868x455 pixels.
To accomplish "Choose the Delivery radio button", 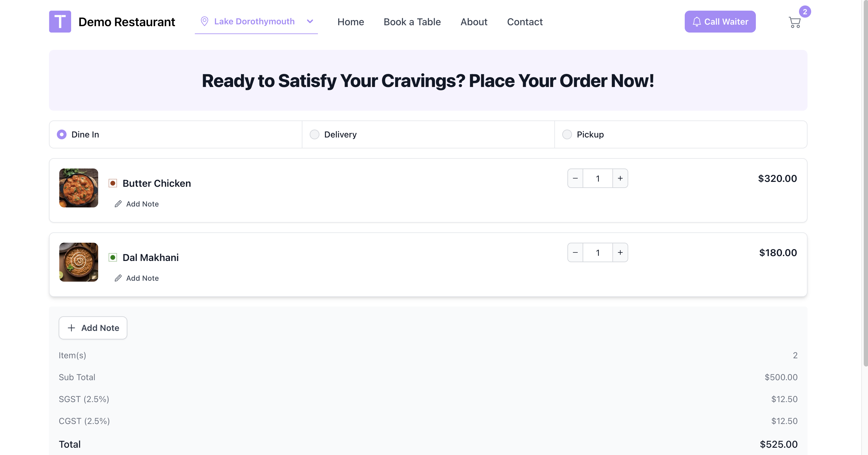I will point(314,134).
